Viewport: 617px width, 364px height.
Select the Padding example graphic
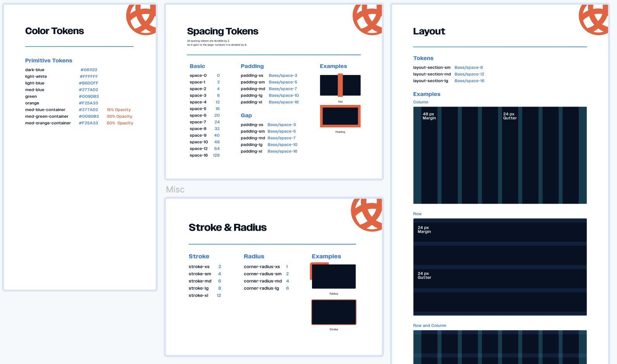[340, 116]
